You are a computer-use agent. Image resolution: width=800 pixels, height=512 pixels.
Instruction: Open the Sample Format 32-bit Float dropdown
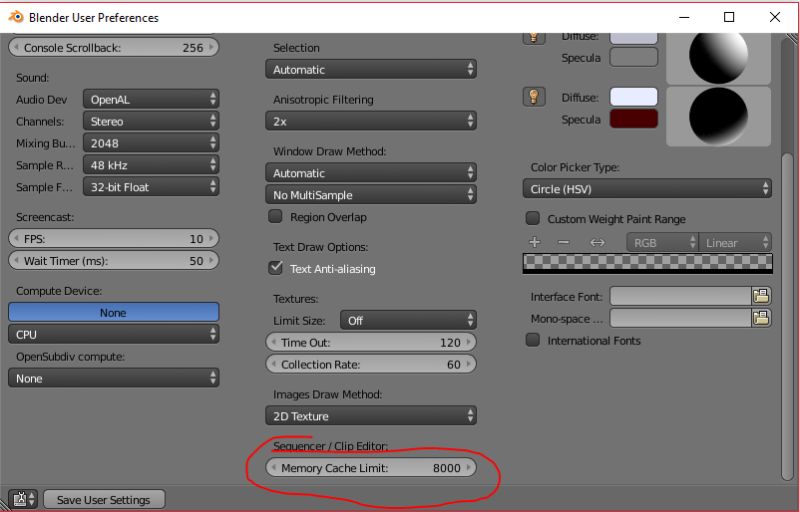coord(151,187)
